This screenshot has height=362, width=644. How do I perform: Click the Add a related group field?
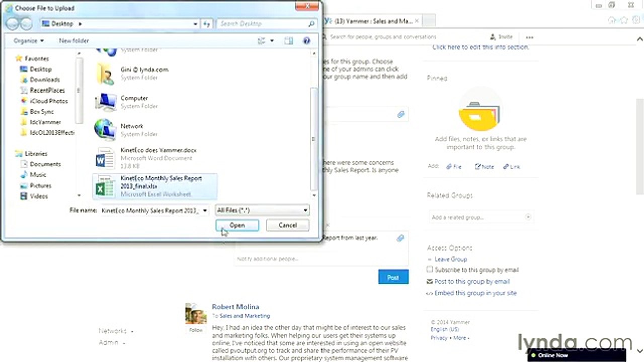point(481,217)
